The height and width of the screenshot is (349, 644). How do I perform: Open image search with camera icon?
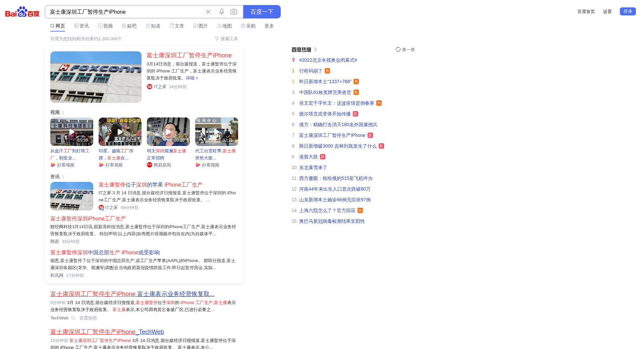tap(234, 12)
